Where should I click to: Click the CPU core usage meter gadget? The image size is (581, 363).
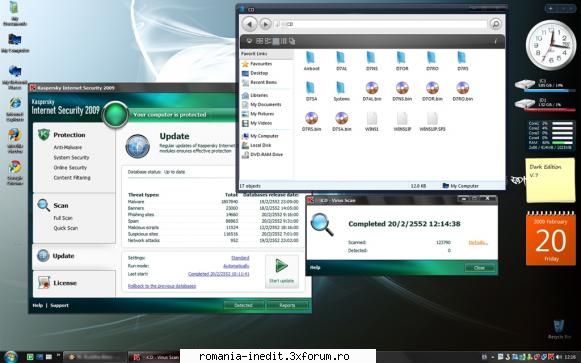[x=551, y=136]
